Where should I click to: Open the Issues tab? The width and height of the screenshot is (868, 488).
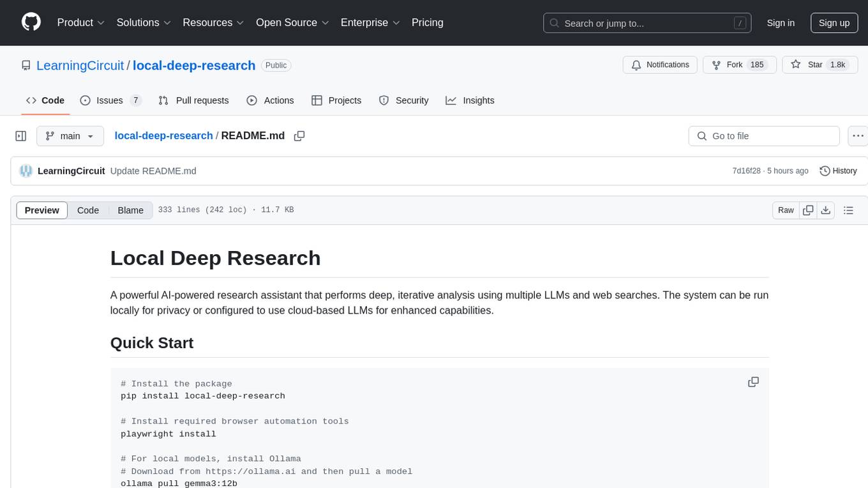(x=110, y=100)
